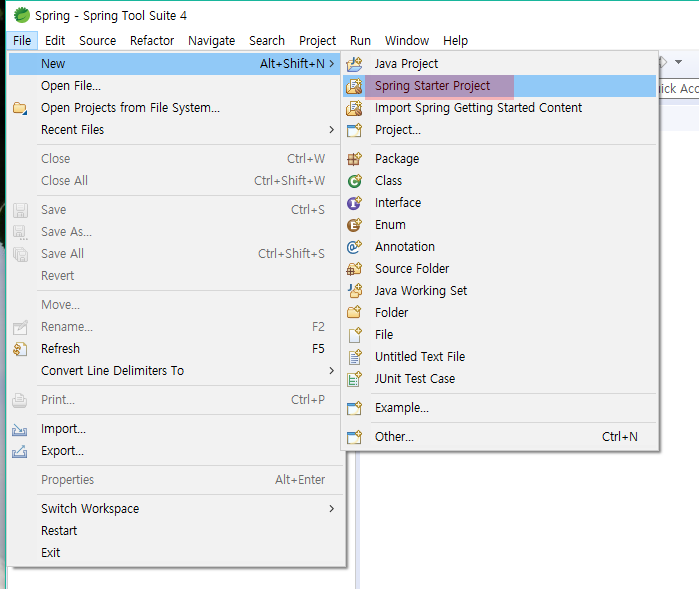The image size is (699, 589).
Task: Click the Java Working Set icon
Action: (354, 291)
